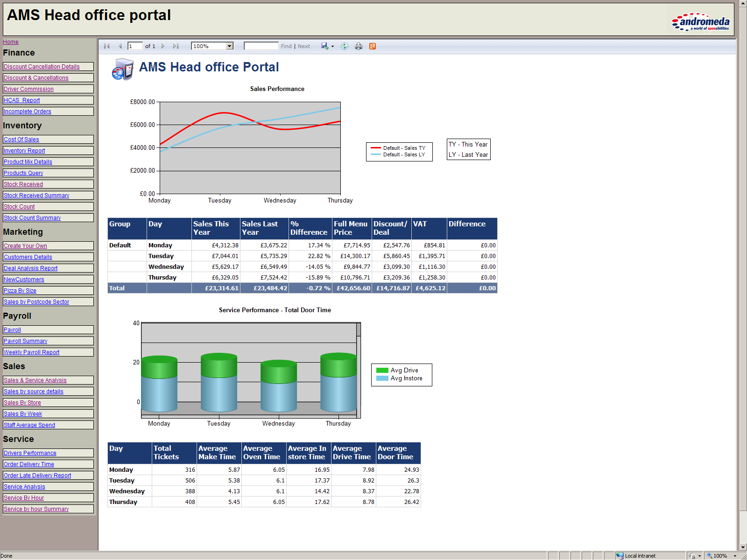Jump to the last report page
747x560 pixels.
tap(176, 46)
